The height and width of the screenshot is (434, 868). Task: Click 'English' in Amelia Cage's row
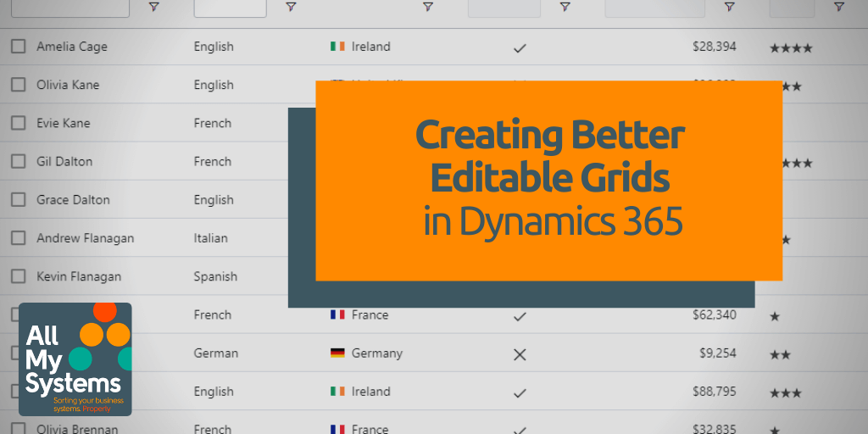coord(214,47)
